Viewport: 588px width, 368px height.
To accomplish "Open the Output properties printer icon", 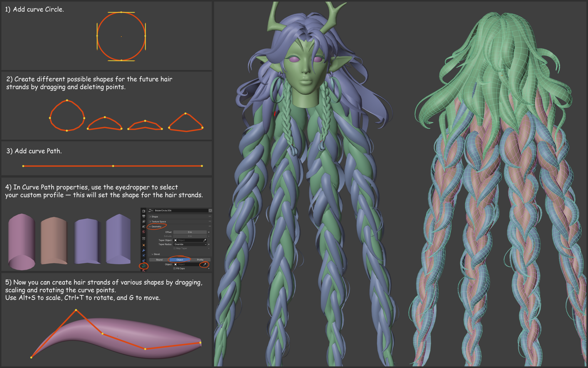I will 144,216.
